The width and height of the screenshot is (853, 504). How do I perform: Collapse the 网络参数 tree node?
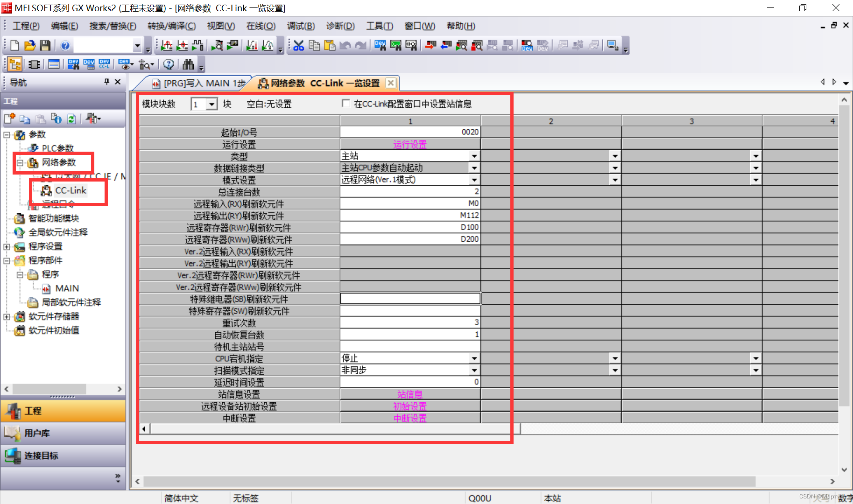pyautogui.click(x=20, y=163)
